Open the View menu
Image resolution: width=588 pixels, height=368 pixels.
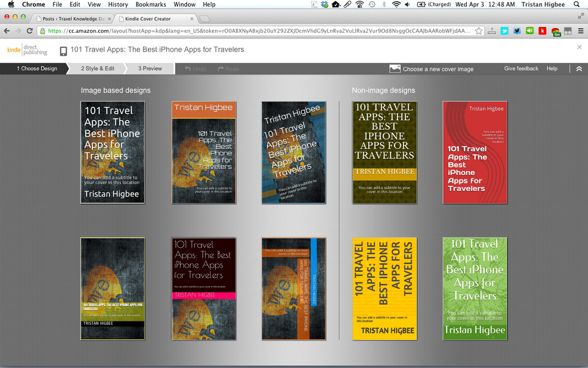coord(94,5)
